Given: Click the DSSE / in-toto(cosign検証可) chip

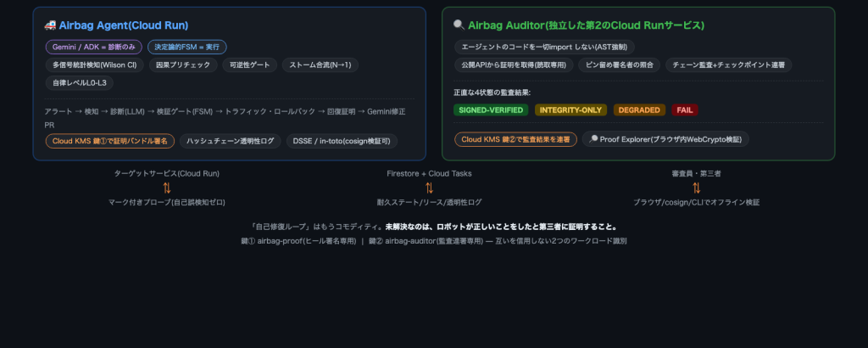Looking at the screenshot, I should coord(342,141).
